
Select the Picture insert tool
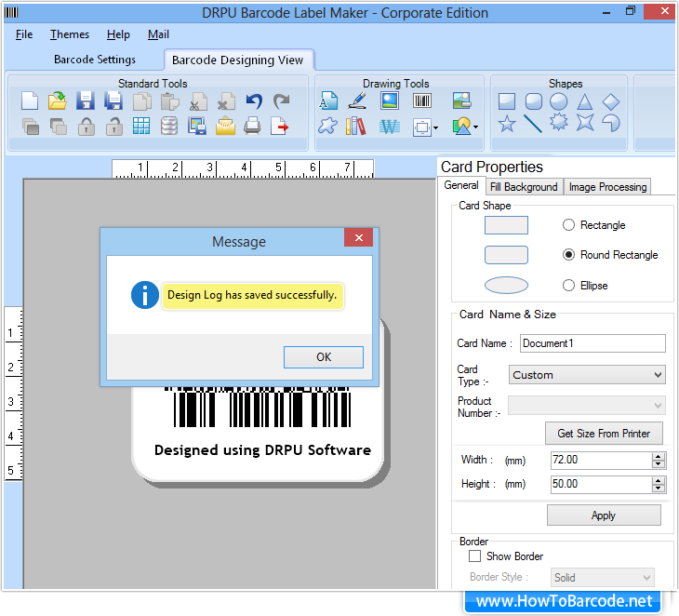[x=390, y=100]
